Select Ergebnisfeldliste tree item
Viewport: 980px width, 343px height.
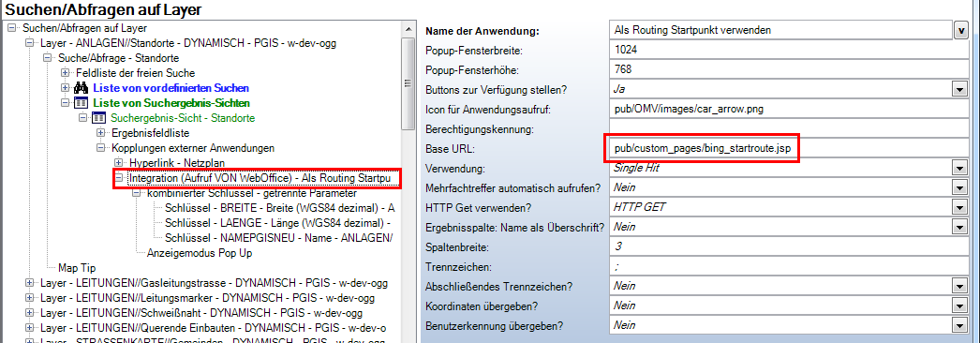coord(150,133)
